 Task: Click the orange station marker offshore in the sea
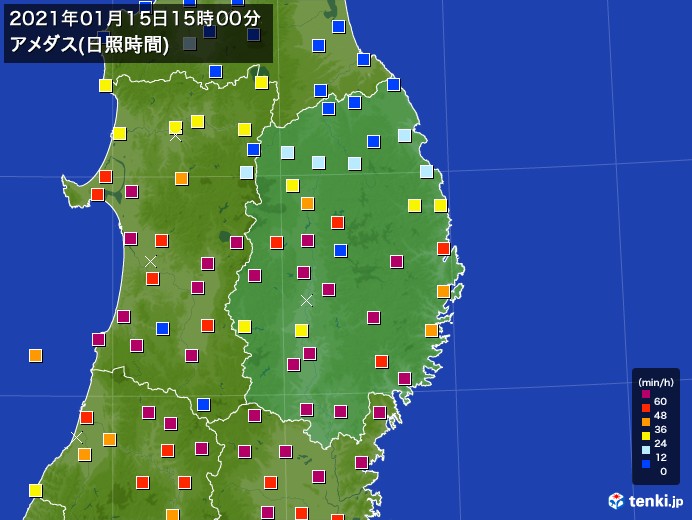[35, 355]
